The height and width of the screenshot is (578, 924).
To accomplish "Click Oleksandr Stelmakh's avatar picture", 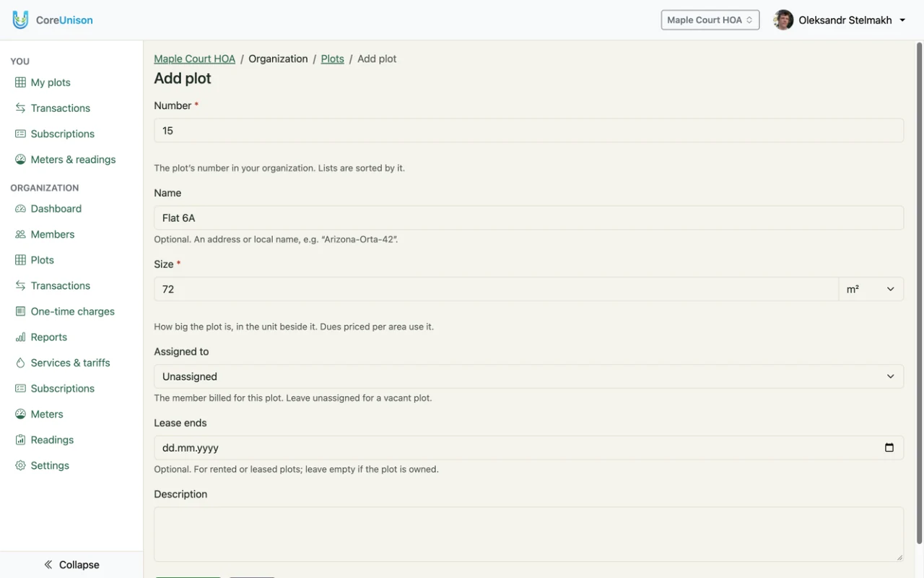I will click(x=783, y=20).
